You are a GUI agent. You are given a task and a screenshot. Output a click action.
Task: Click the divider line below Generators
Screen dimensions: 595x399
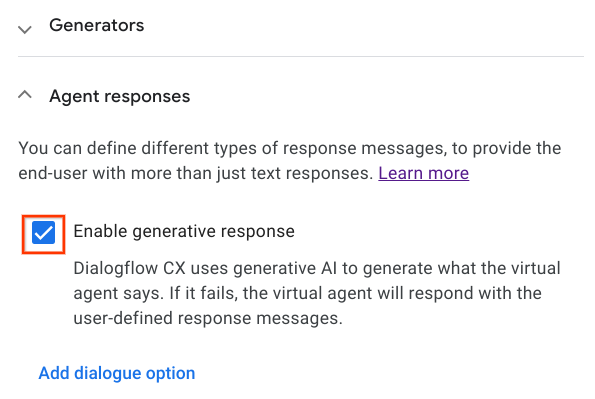pos(301,57)
